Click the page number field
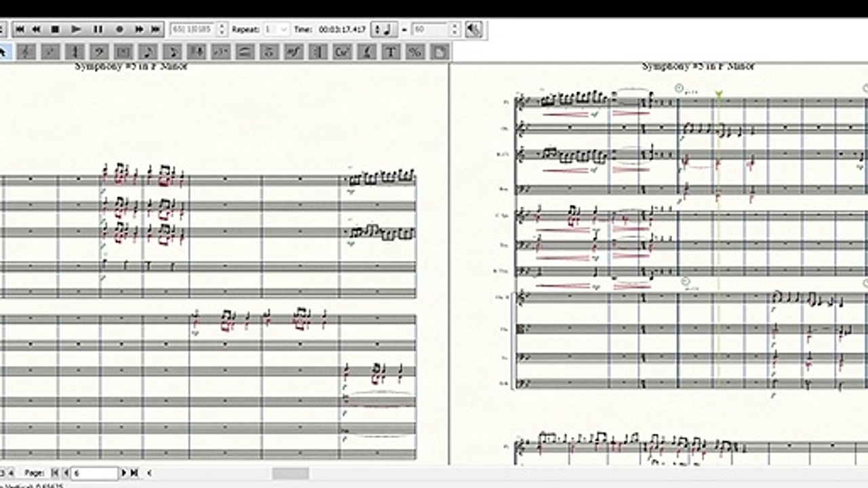 95,472
